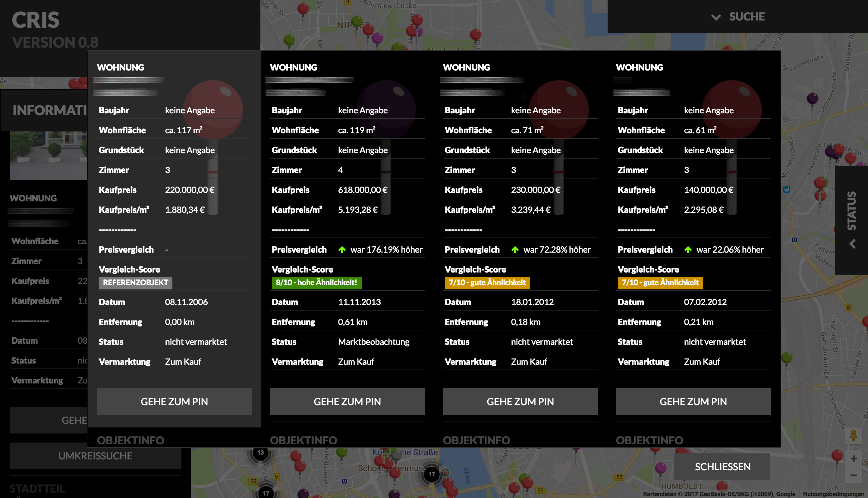This screenshot has width=868, height=498.
Task: Start the UMKREISSUCHE radius search
Action: coord(95,456)
